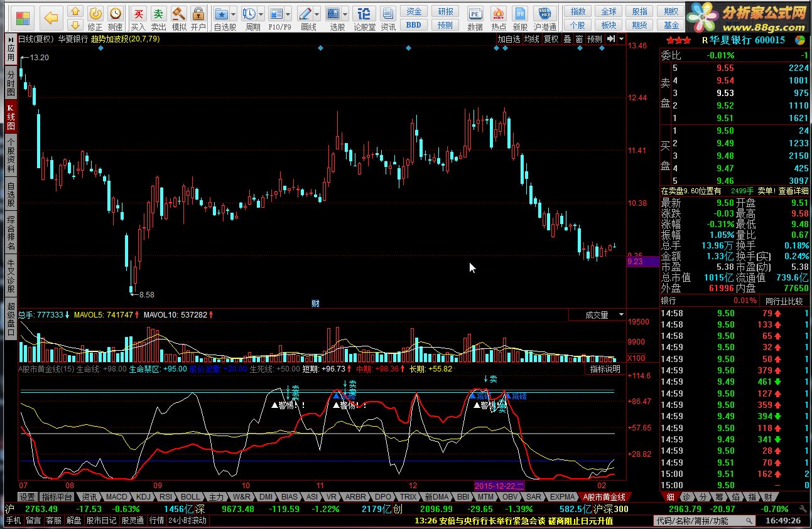This screenshot has width=812, height=529.
Task: Toggle 均线 moving average display
Action: point(532,39)
